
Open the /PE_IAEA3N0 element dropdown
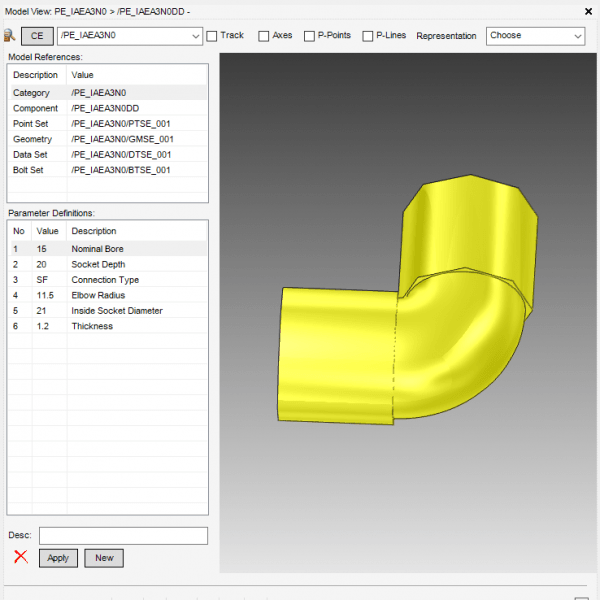(195, 36)
